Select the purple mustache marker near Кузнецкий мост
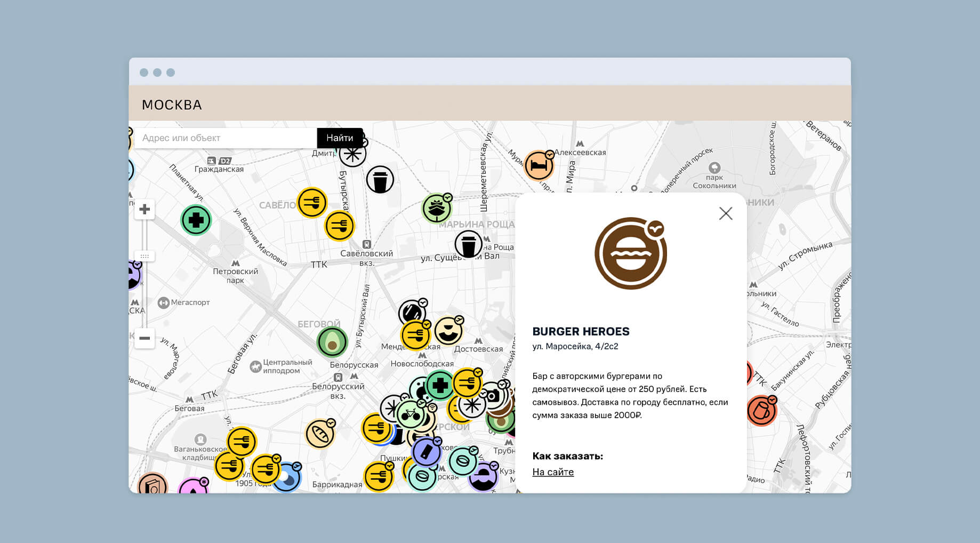The height and width of the screenshot is (543, 980). pyautogui.click(x=483, y=476)
